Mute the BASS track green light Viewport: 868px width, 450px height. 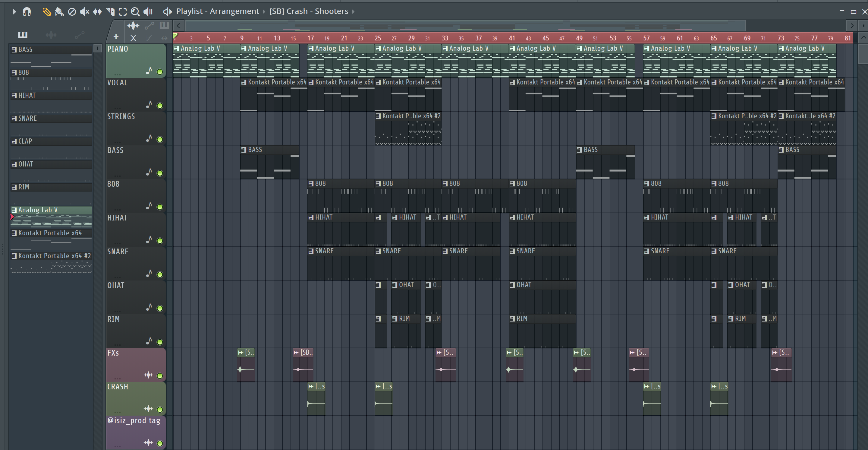[x=160, y=173]
